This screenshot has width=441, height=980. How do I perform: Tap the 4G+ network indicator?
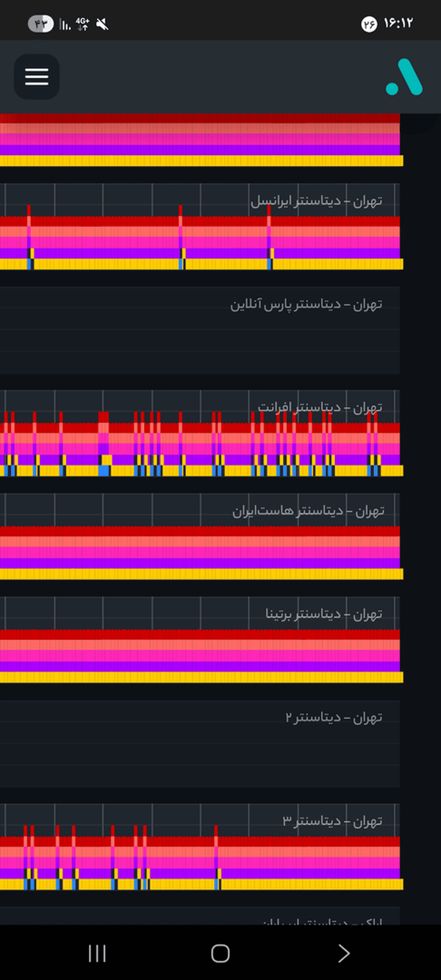pyautogui.click(x=83, y=24)
